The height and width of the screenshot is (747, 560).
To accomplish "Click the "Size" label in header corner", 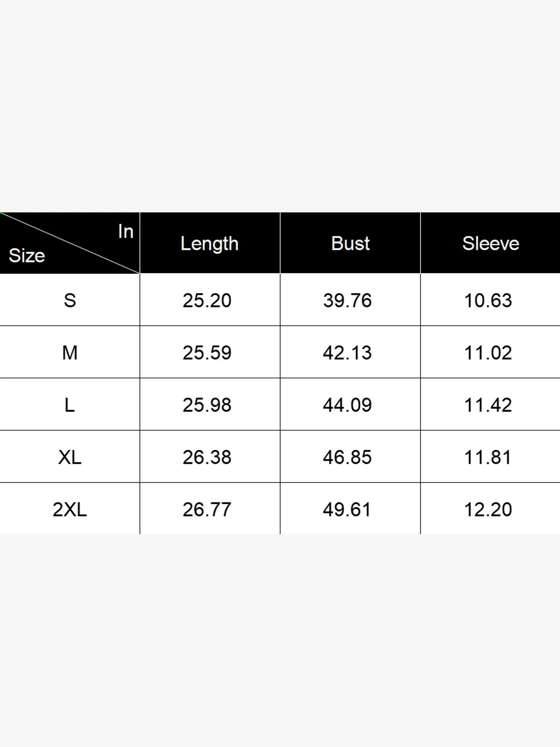I will pos(27,256).
